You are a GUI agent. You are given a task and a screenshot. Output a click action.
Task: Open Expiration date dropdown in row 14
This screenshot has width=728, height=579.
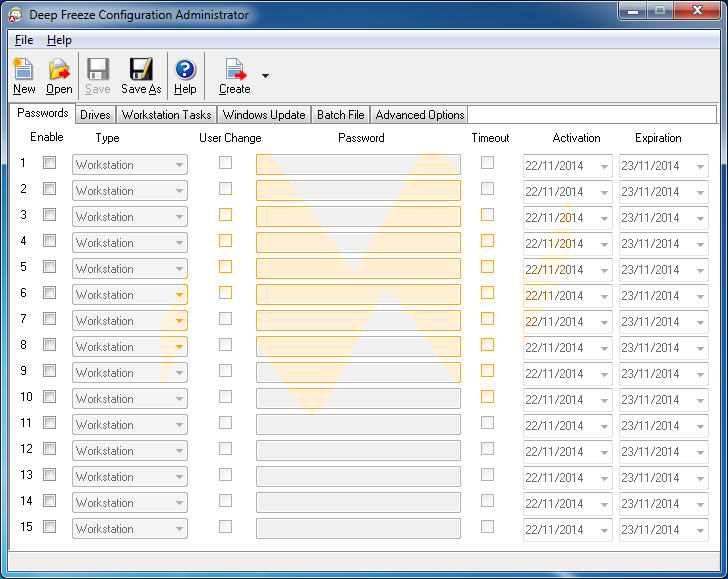pos(701,504)
